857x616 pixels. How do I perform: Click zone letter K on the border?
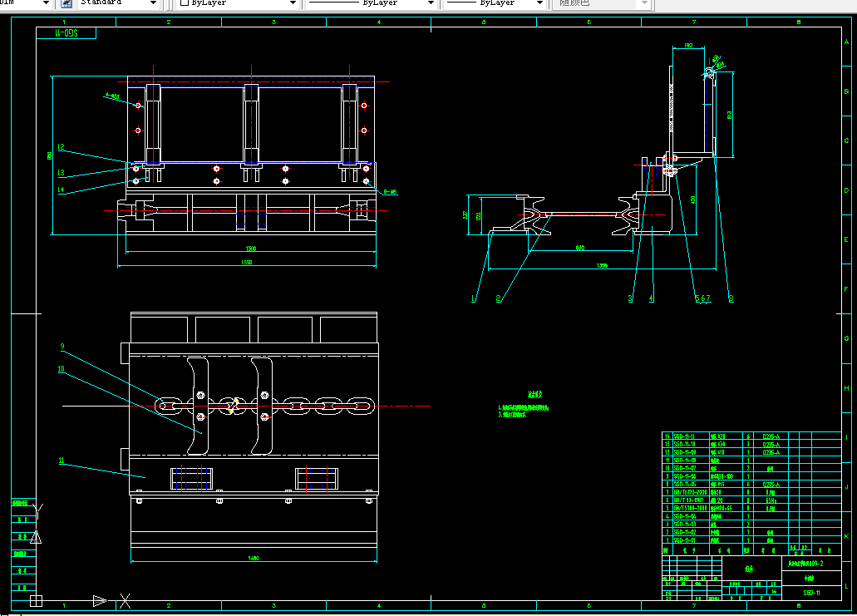tap(847, 536)
